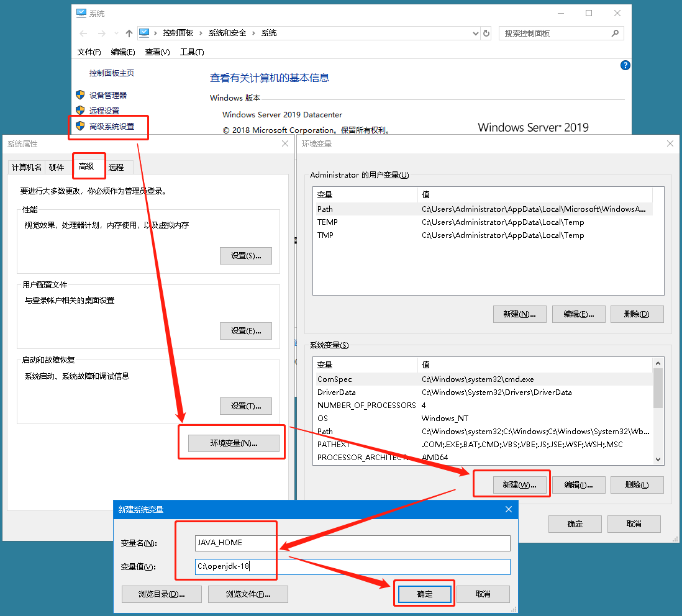The width and height of the screenshot is (682, 616).
Task: Click the help question mark icon
Action: [625, 65]
